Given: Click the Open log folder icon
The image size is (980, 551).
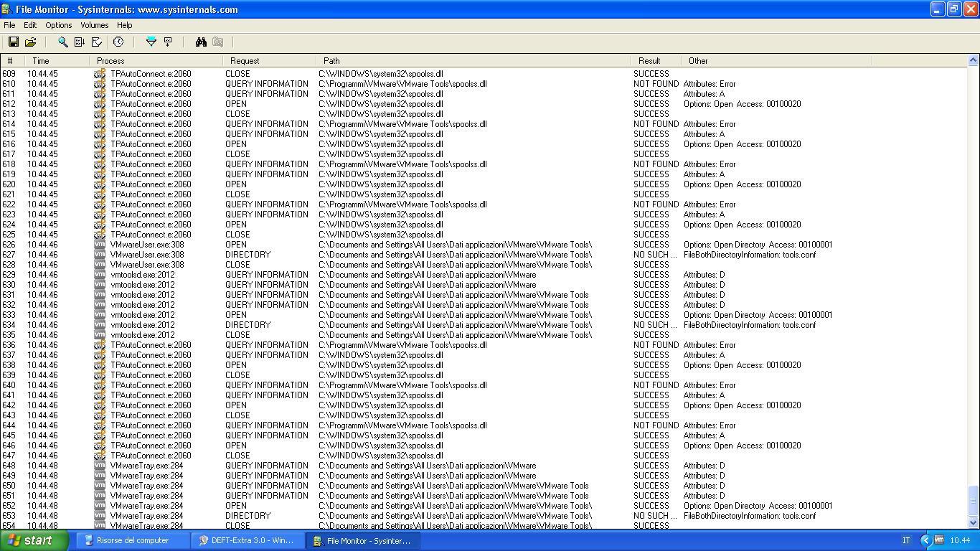Looking at the screenshot, I should point(30,42).
